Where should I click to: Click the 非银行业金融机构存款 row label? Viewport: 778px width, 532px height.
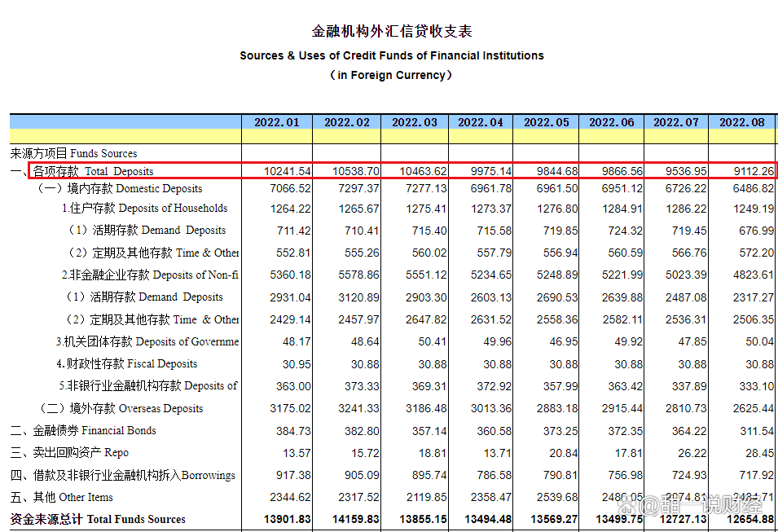pyautogui.click(x=147, y=385)
